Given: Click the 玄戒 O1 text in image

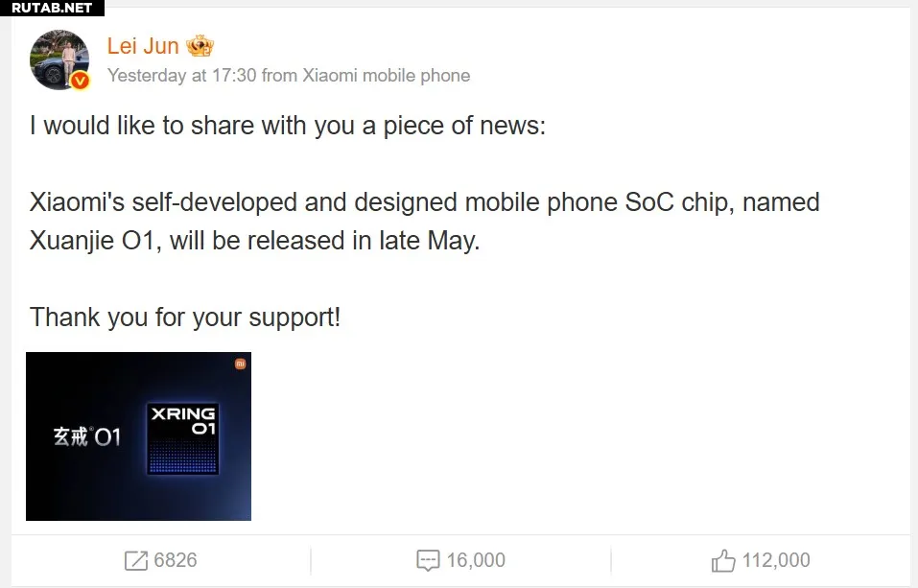Looking at the screenshot, I should (86, 436).
